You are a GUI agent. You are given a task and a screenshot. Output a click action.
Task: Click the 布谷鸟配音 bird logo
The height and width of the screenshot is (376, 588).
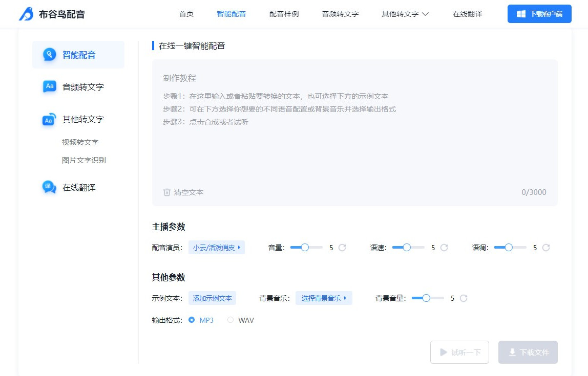click(x=26, y=14)
